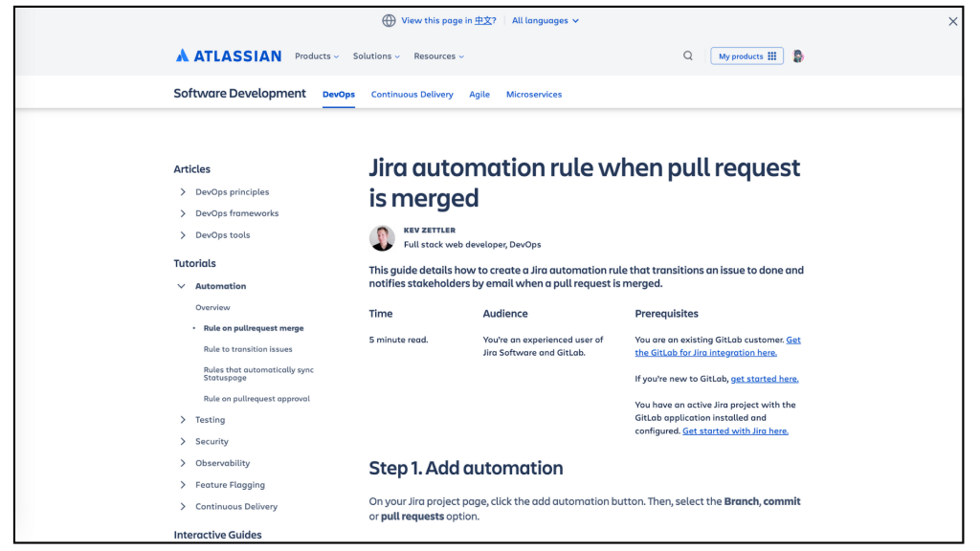Click the user profile avatar
980x551 pixels.
[x=798, y=56]
